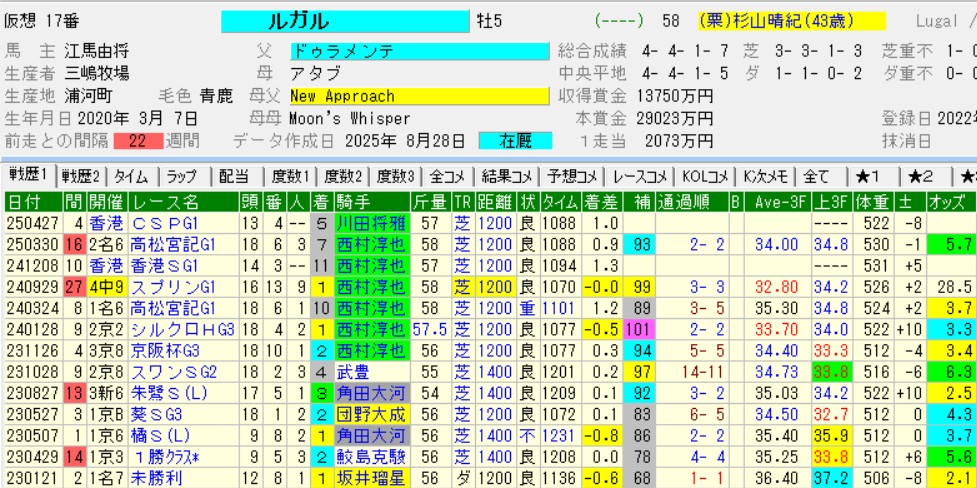The width and height of the screenshot is (977, 488).
Task: Select the ラップ tab
Action: pyautogui.click(x=183, y=176)
